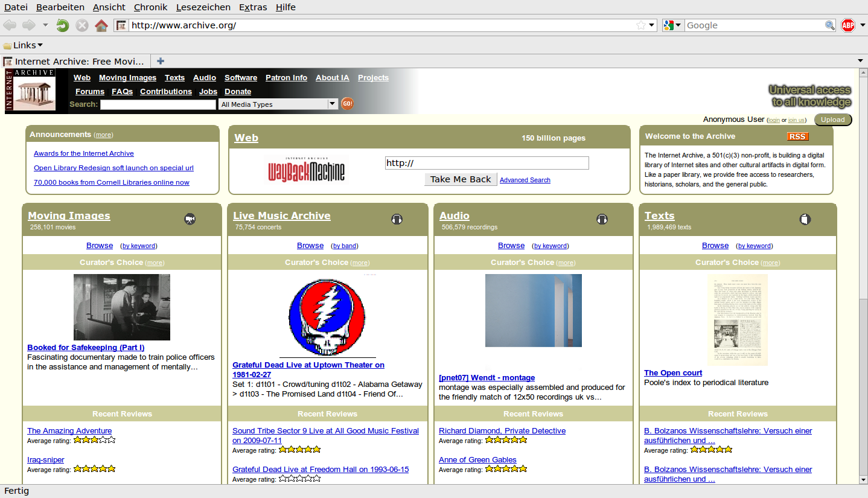Click the Upload button

point(833,120)
